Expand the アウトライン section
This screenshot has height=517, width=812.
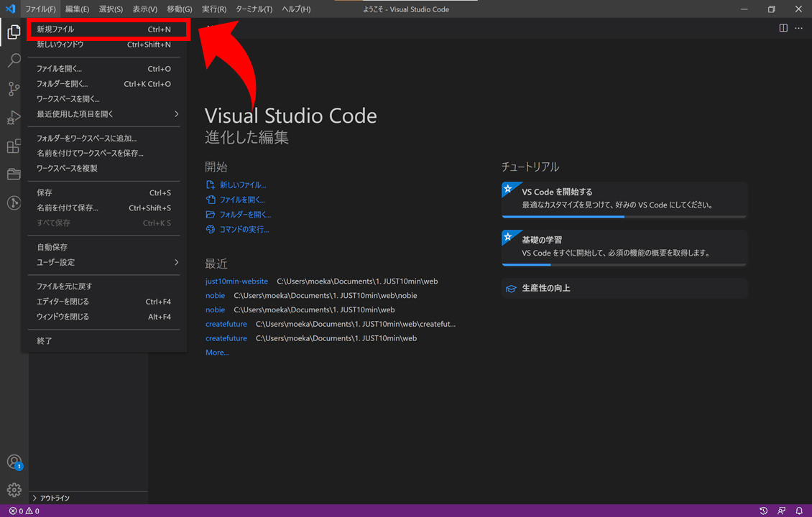88,498
